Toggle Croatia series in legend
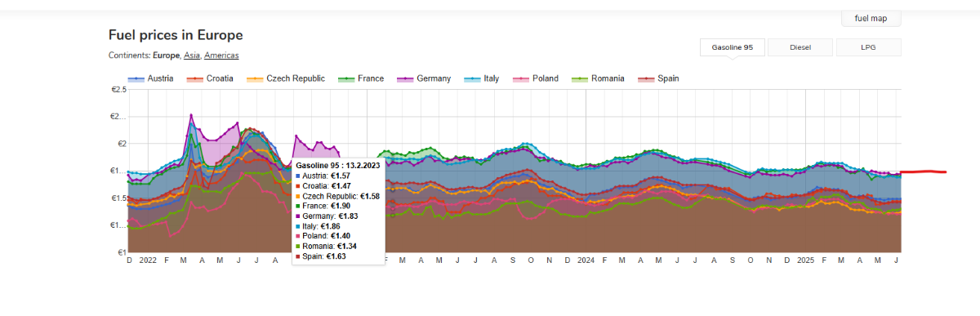This screenshot has width=980, height=316. point(210,78)
